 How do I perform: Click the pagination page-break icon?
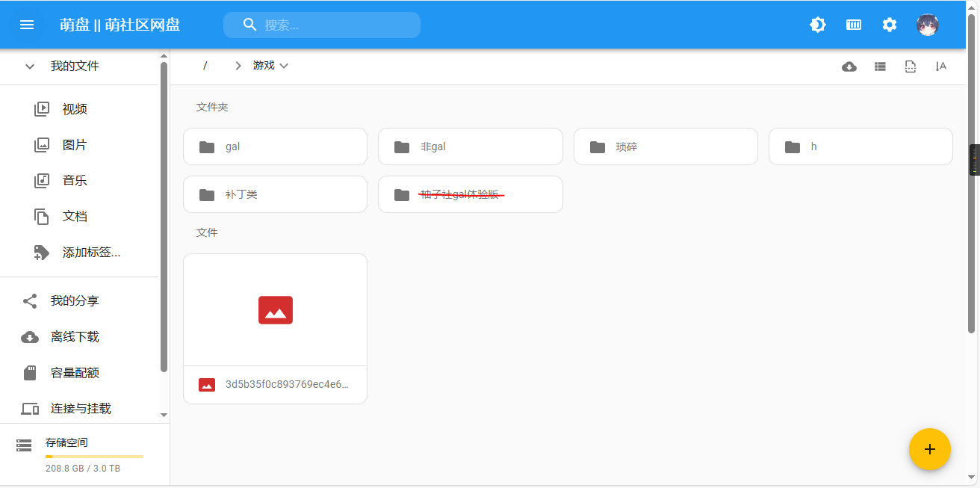(910, 67)
